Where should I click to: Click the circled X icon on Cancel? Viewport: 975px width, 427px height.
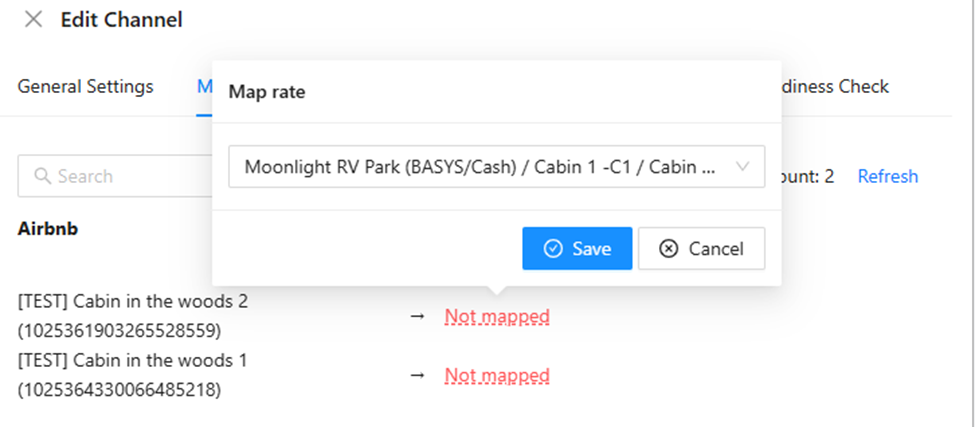(668, 249)
